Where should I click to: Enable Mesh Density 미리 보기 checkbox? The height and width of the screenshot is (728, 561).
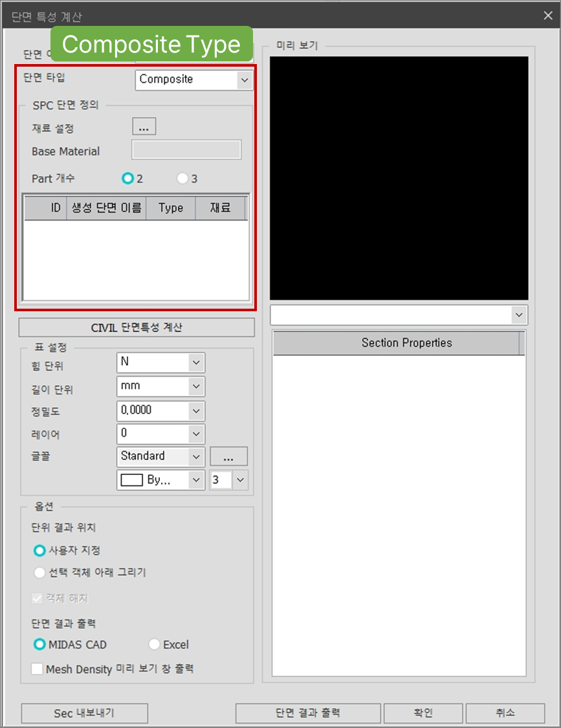[x=38, y=668]
